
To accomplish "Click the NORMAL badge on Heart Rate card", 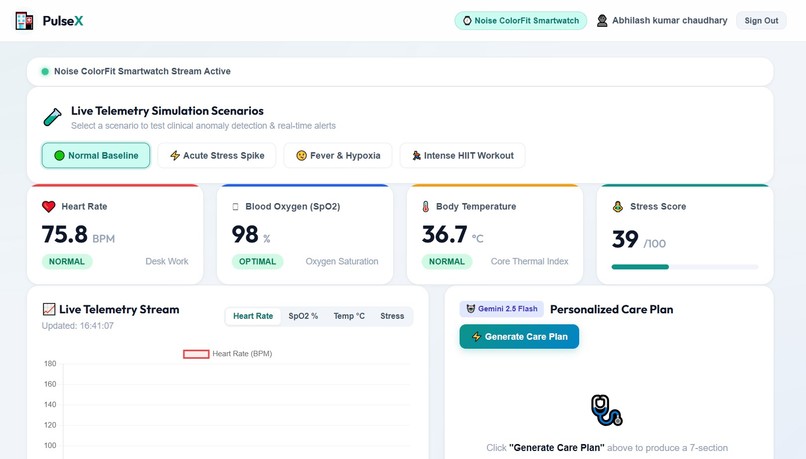I will [x=67, y=261].
